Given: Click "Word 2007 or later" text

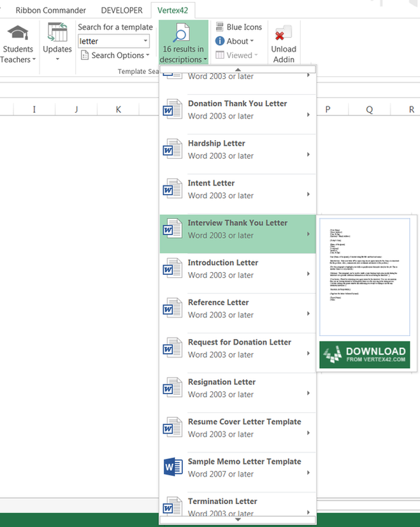Looking at the screenshot, I should tap(221, 474).
